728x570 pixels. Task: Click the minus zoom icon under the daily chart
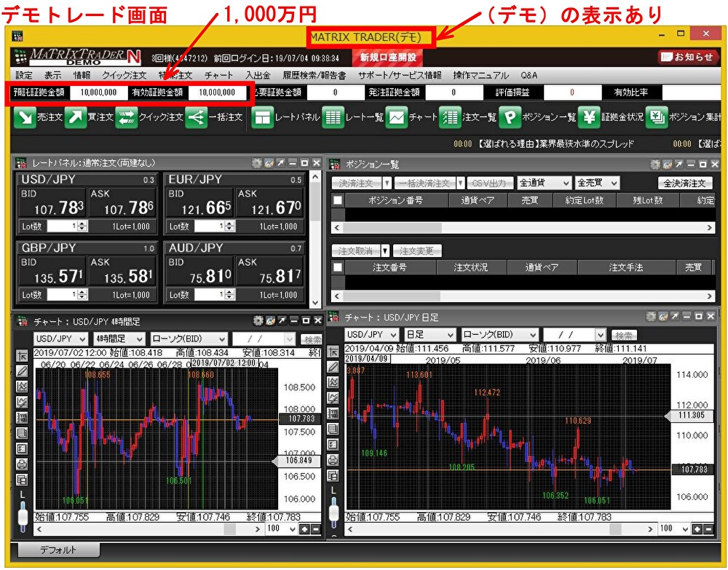(708, 529)
